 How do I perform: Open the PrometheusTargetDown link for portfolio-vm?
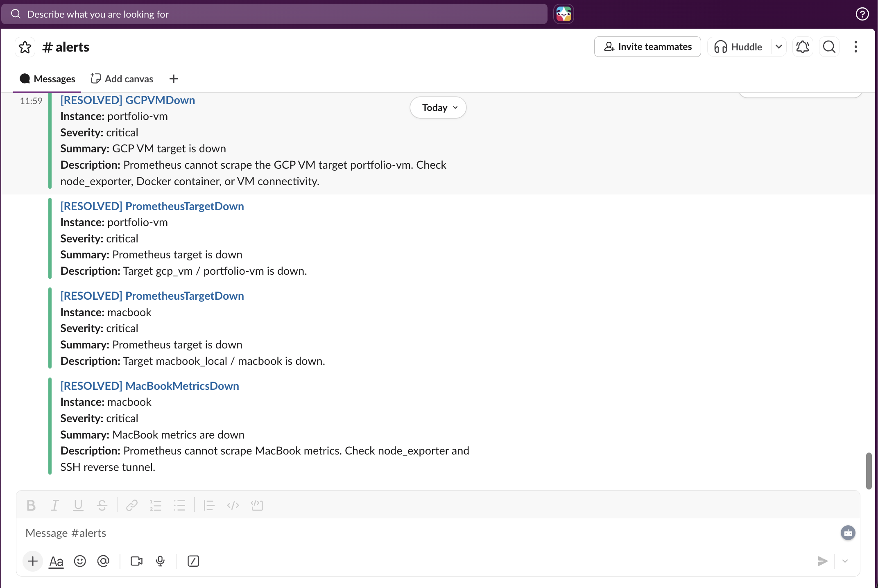152,206
